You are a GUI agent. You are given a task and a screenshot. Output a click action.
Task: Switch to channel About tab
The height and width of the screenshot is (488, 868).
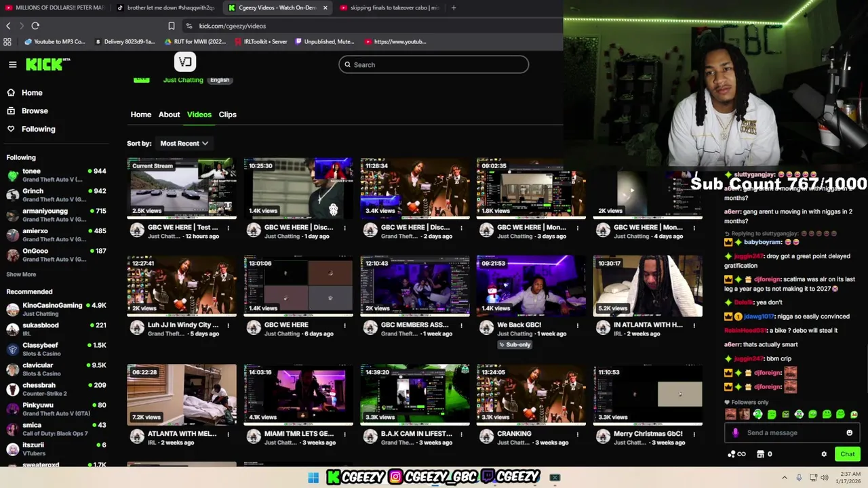click(169, 115)
